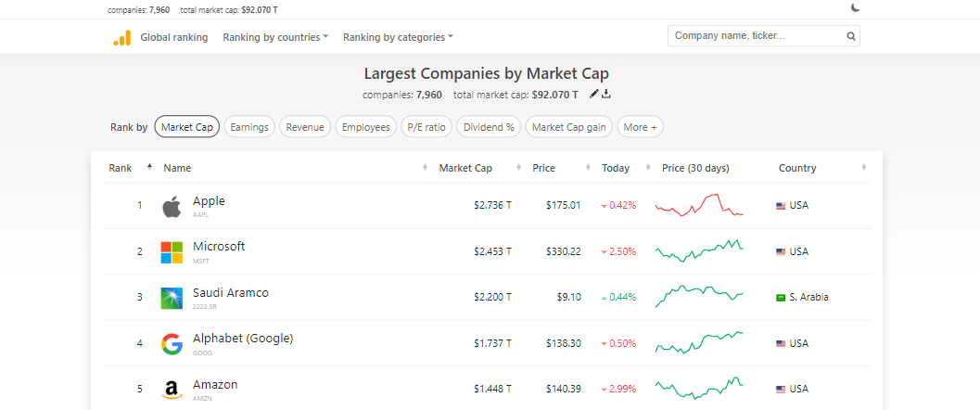The height and width of the screenshot is (410, 980).
Task: Click the Google G logo icon
Action: (172, 344)
